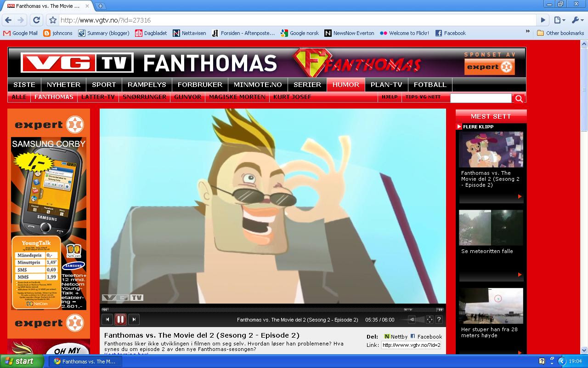Click the site search text field
Screen dimensions: 588x368
pos(481,98)
